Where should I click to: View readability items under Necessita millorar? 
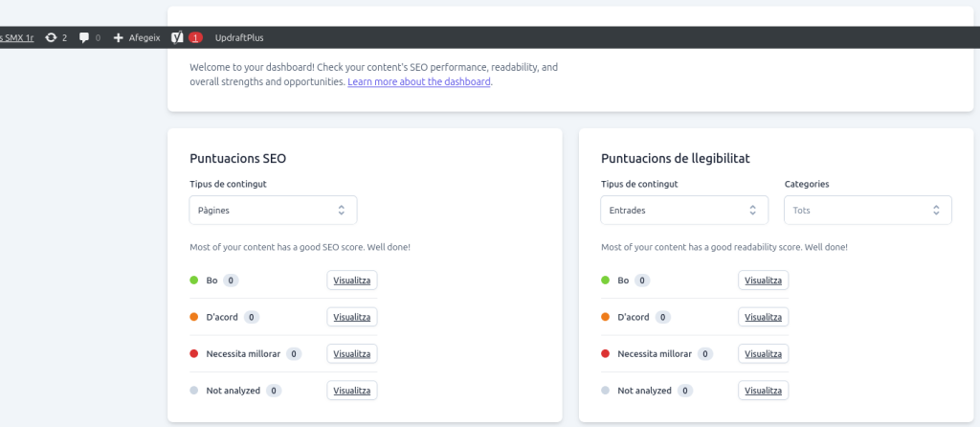[x=763, y=353]
